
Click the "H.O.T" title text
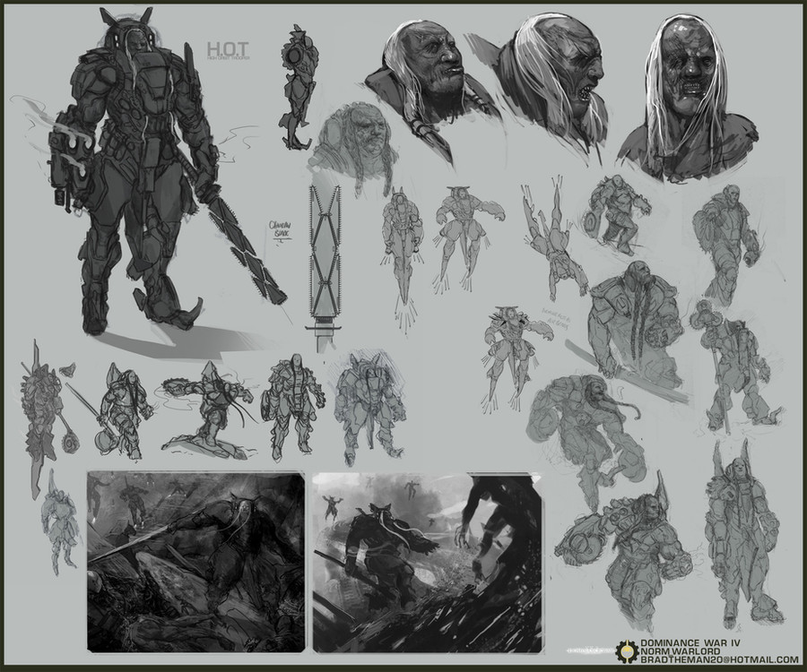228,49
